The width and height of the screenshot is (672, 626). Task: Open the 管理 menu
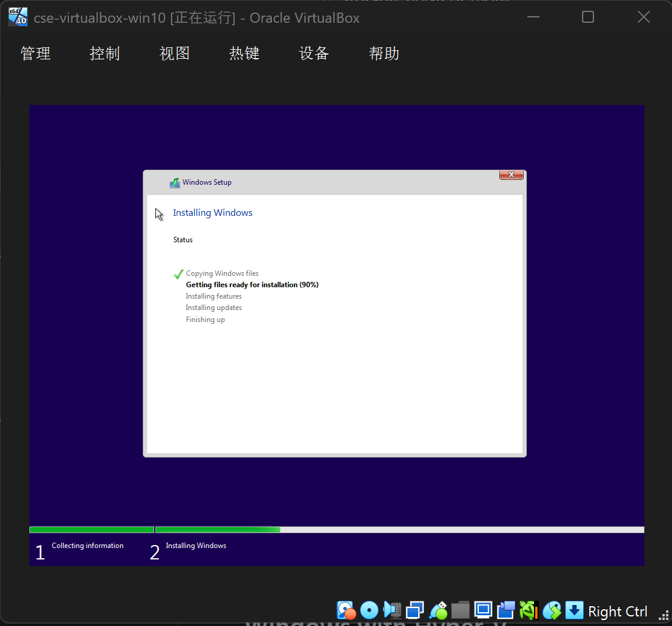(35, 53)
